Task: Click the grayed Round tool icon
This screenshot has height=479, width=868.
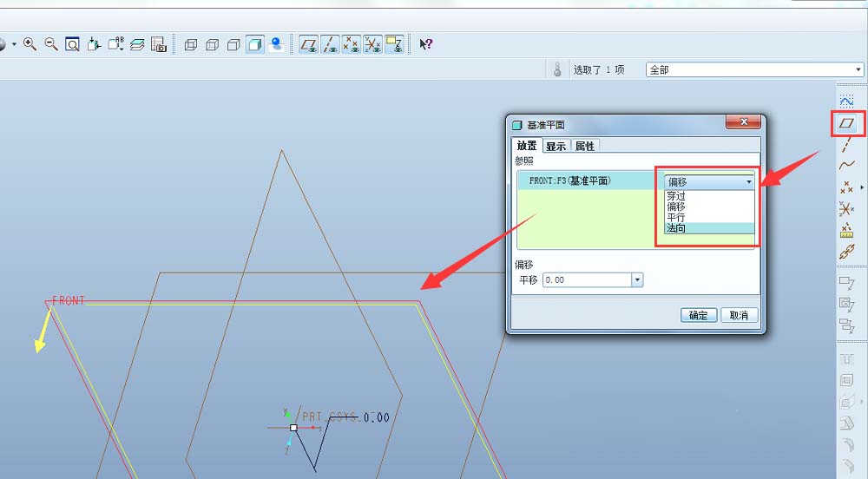Action: coord(846,444)
